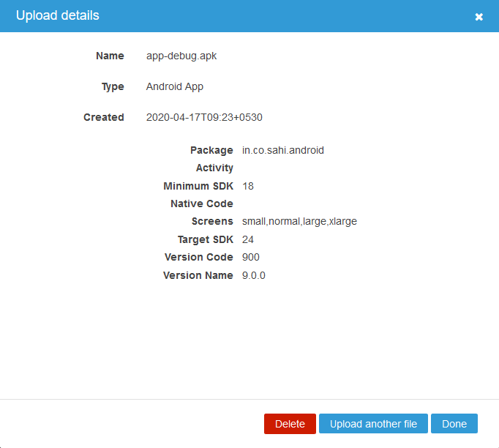Viewport: 499px width, 448px height.
Task: Select the Version Name value 9.0.0
Action: (x=253, y=275)
